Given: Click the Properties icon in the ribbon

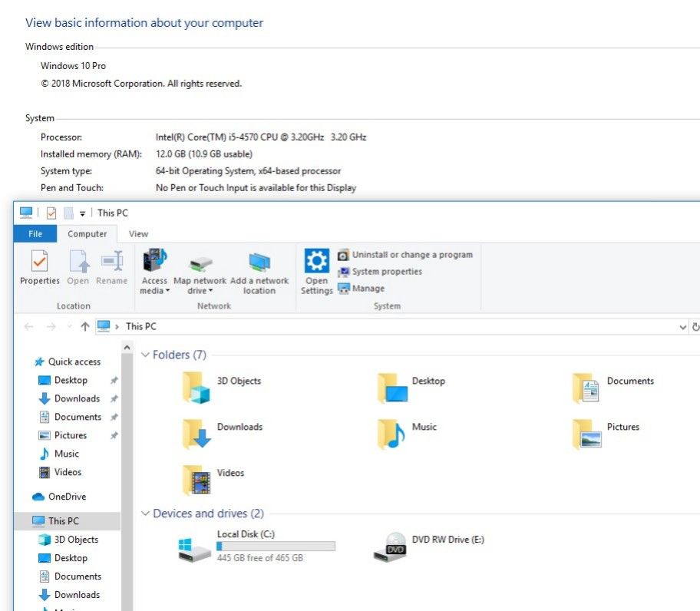Looking at the screenshot, I should [40, 263].
